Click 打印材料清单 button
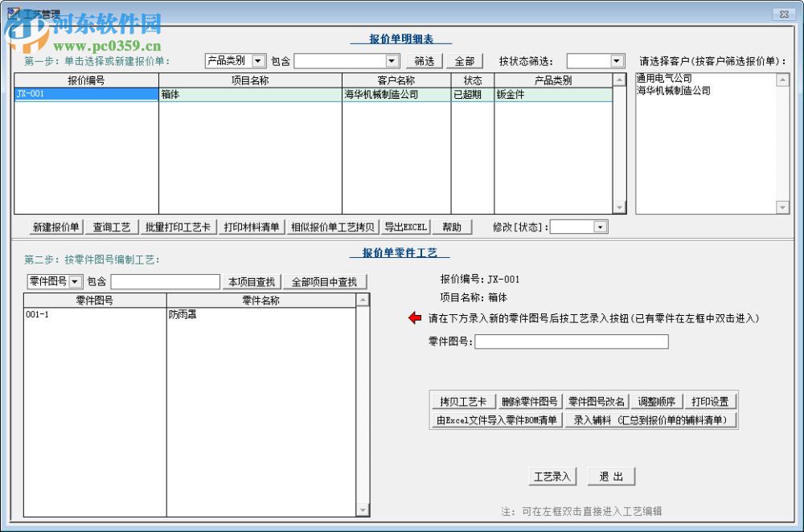Viewport: 804px width, 532px height. click(x=251, y=227)
